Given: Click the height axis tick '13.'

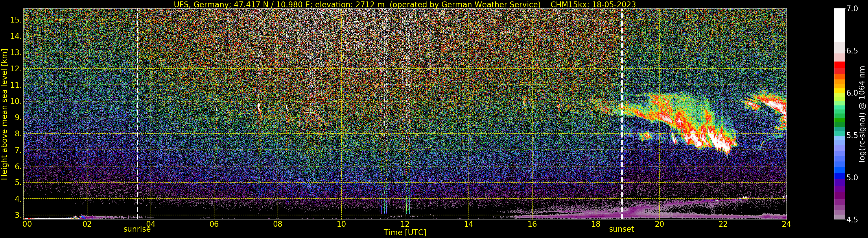Looking at the screenshot, I should (x=16, y=53).
